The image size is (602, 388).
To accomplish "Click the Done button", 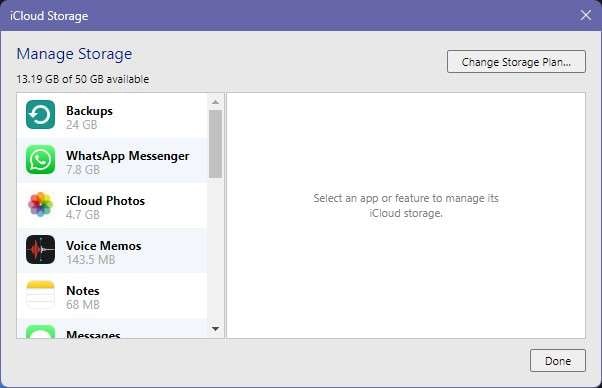I will pyautogui.click(x=558, y=360).
